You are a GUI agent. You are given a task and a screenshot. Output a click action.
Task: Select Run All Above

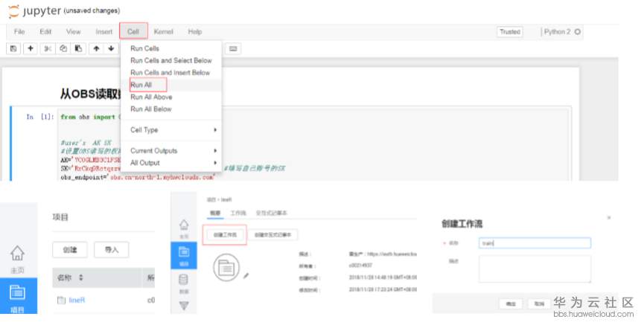point(171,97)
